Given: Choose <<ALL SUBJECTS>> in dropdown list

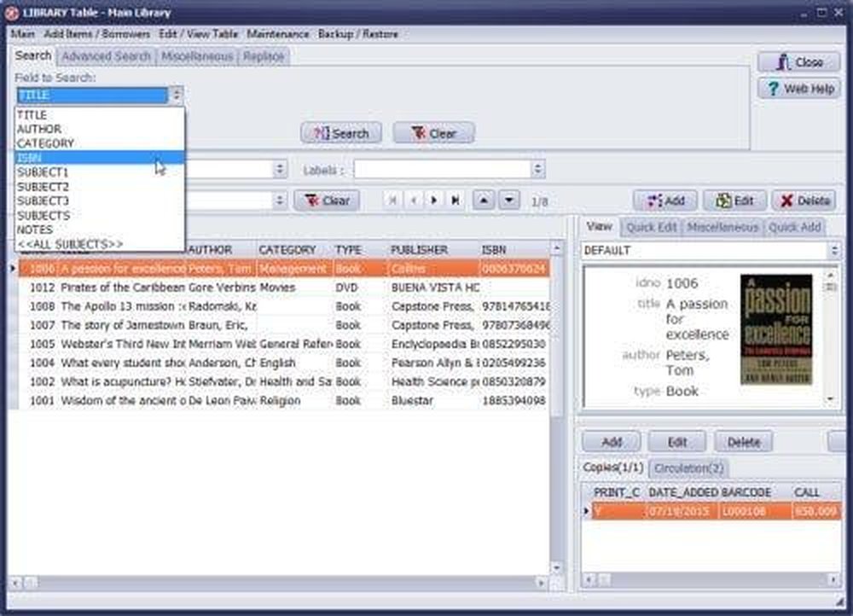Looking at the screenshot, I should pyautogui.click(x=100, y=244).
